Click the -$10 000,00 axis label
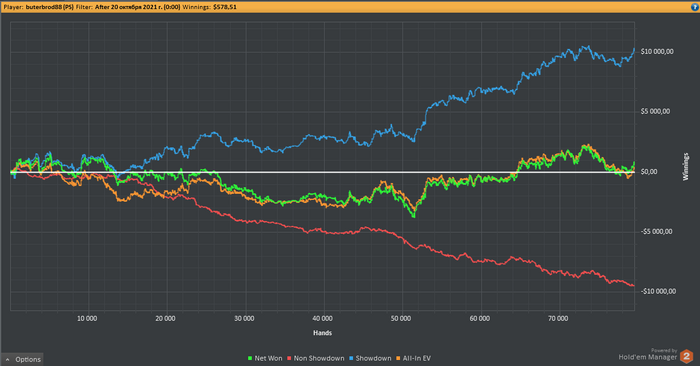The width and height of the screenshot is (700, 366). pos(658,291)
